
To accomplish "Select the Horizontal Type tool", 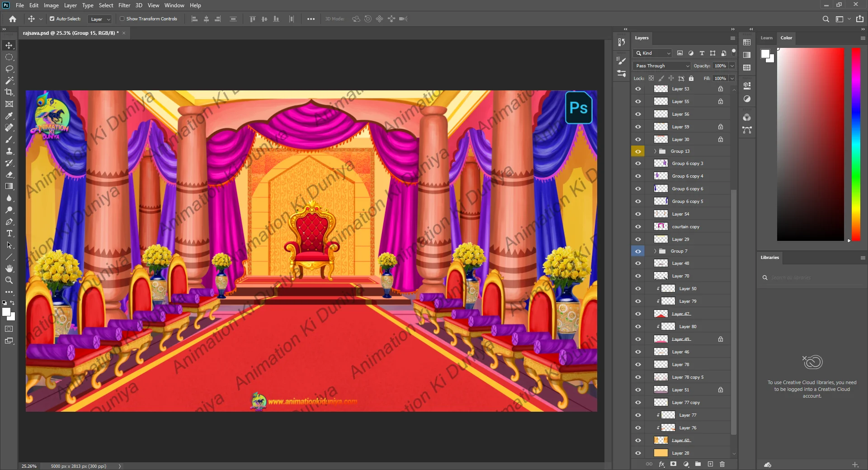I will coord(9,234).
